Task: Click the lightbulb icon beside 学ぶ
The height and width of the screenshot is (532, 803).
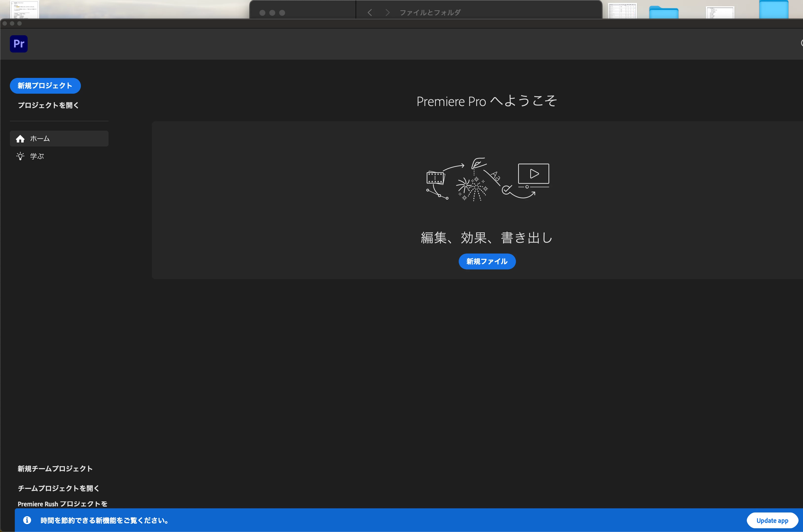Action: click(x=20, y=156)
